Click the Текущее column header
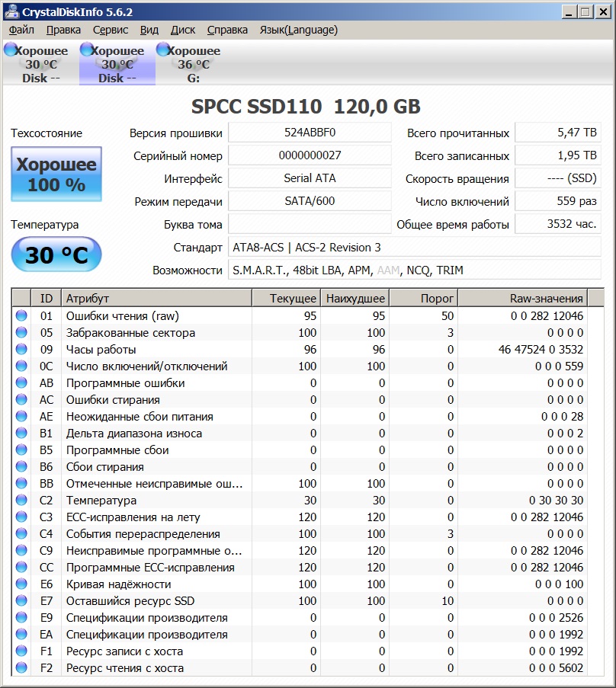This screenshot has height=688, width=616. [286, 298]
